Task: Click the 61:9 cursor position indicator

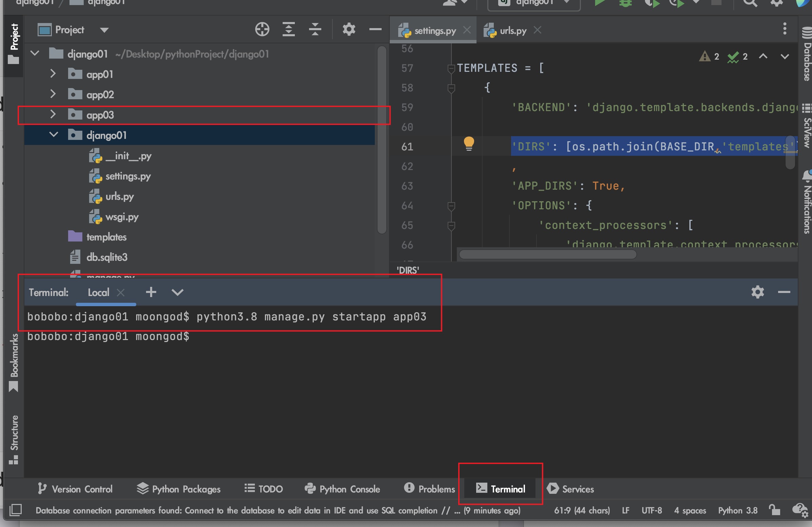Action: (x=582, y=510)
